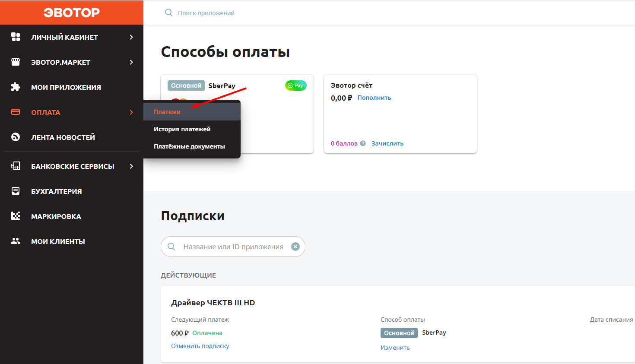Click the Пополнить link

374,98
